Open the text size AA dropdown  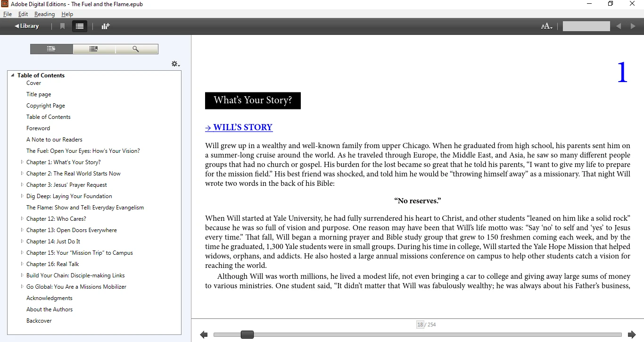(x=546, y=26)
